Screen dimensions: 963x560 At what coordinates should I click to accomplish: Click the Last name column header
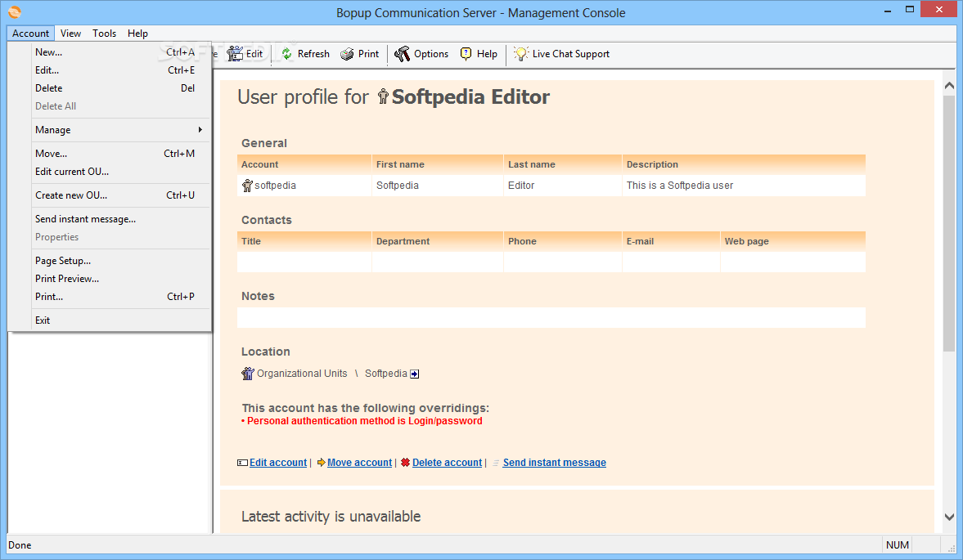563,164
